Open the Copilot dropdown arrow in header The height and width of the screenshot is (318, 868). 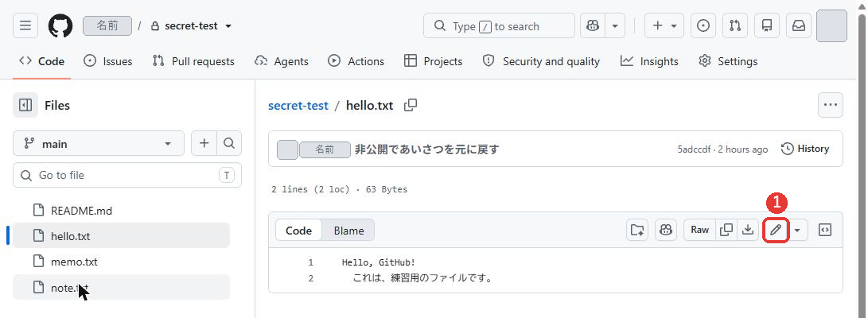pos(615,26)
